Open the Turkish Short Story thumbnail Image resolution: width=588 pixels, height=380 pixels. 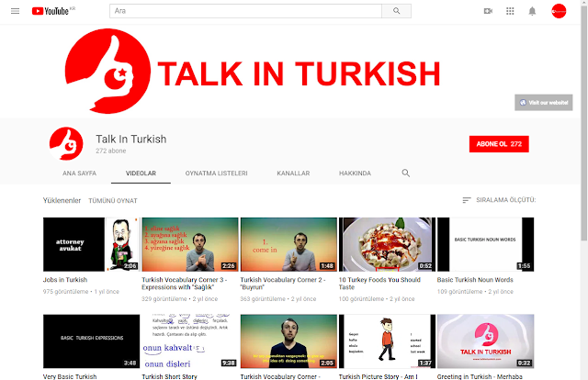[190, 341]
